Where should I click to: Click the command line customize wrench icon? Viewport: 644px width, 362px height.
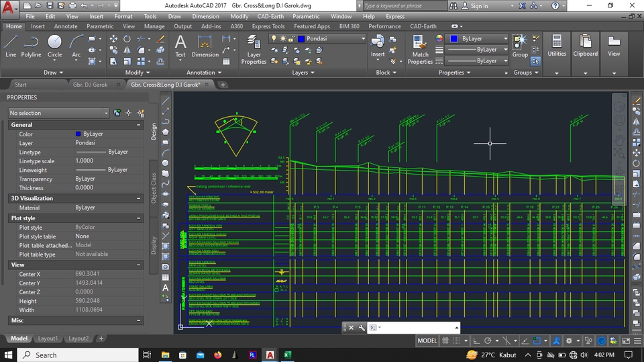pos(362,328)
